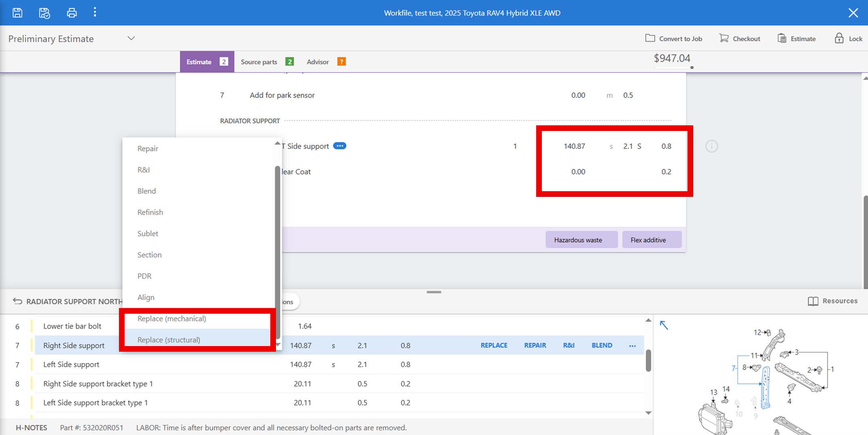
Task: Click blue ellipsis badge next to Side support
Action: (x=340, y=146)
